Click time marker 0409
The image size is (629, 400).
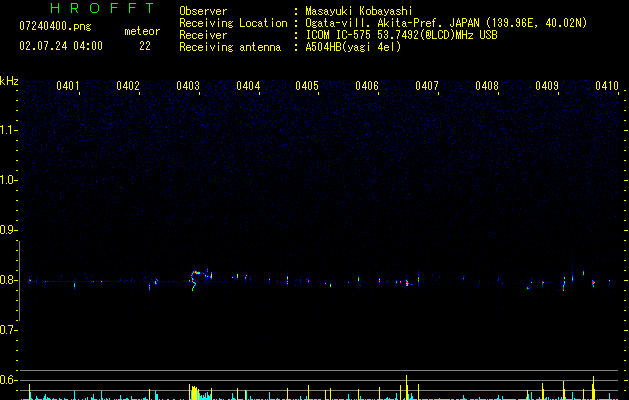(x=547, y=86)
